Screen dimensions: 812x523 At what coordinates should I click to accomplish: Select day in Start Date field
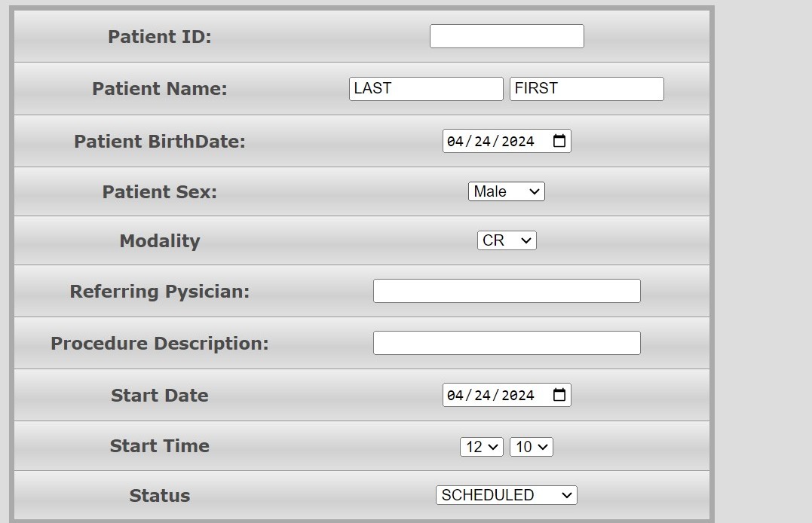[x=482, y=396]
